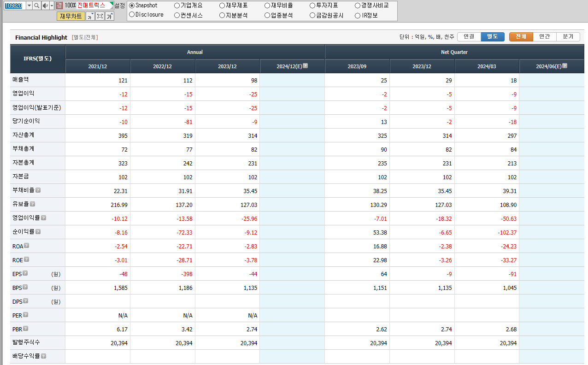Viewport: 588px width, 365px height.
Task: Select the 재무제표 radio button
Action: point(222,6)
